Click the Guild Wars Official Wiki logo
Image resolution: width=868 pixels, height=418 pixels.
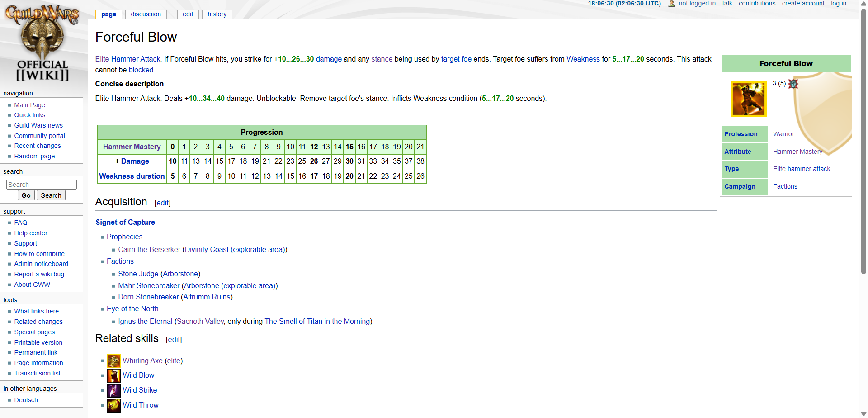point(42,43)
